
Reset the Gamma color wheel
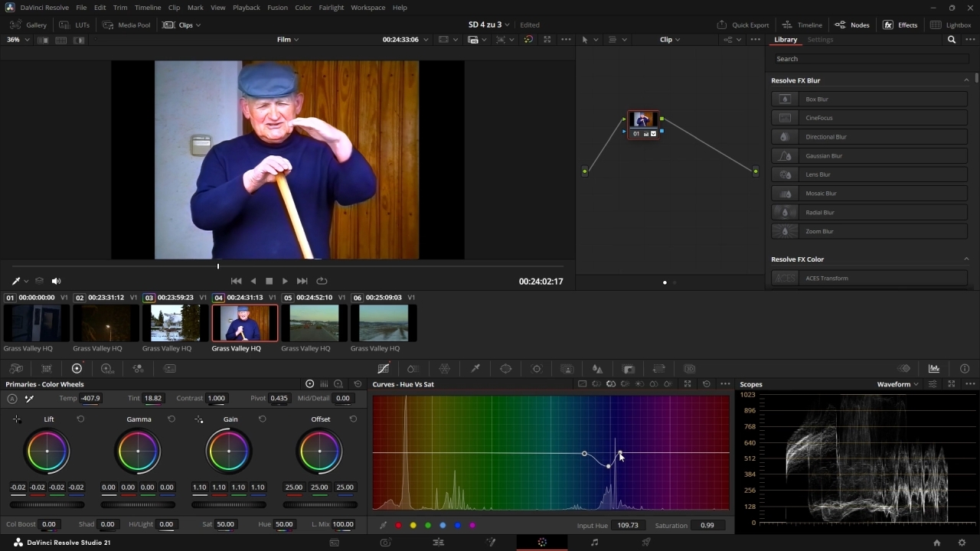click(x=171, y=419)
